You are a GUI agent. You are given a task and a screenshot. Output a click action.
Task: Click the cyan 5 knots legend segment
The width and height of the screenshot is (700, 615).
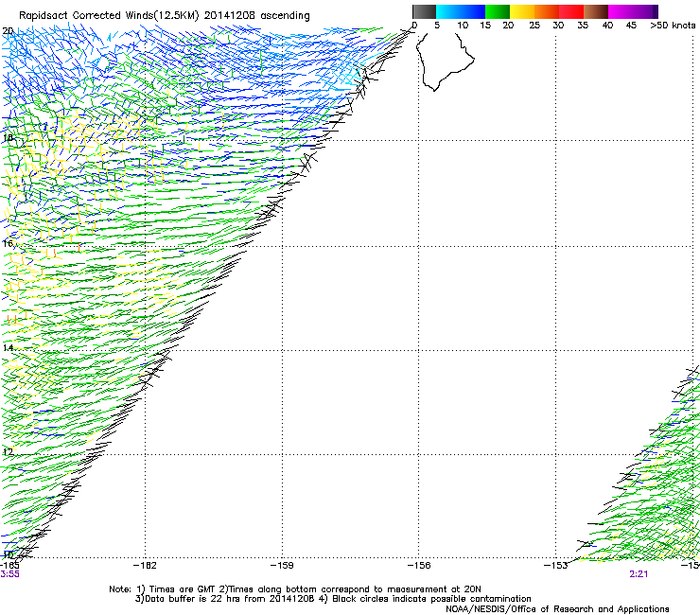(x=448, y=11)
